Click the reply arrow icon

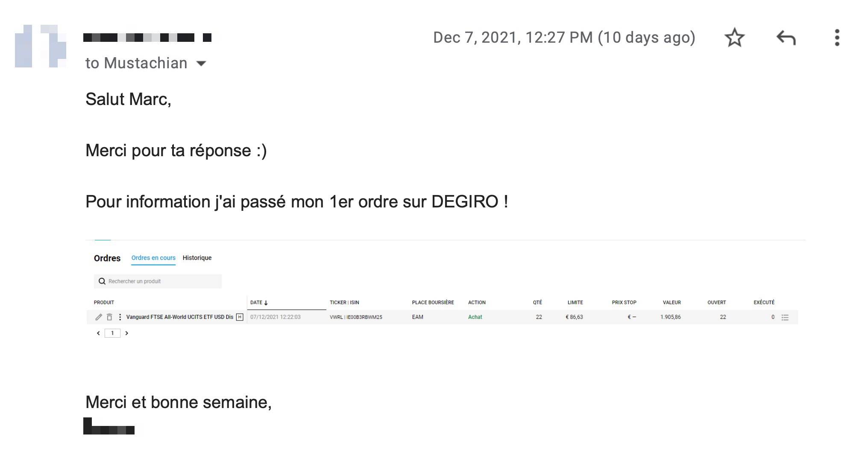[x=786, y=38]
